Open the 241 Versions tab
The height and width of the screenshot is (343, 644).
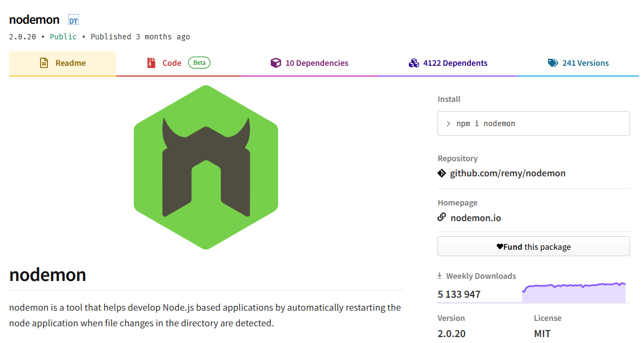click(578, 63)
